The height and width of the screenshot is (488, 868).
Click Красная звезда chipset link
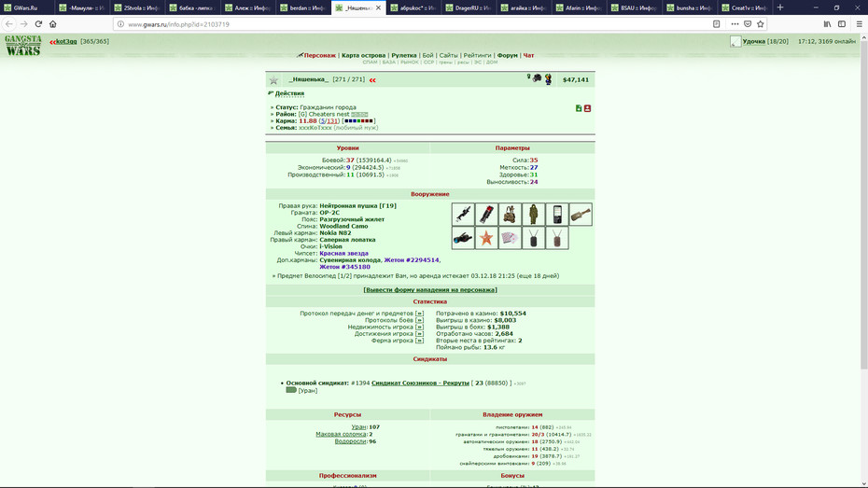[343, 254]
